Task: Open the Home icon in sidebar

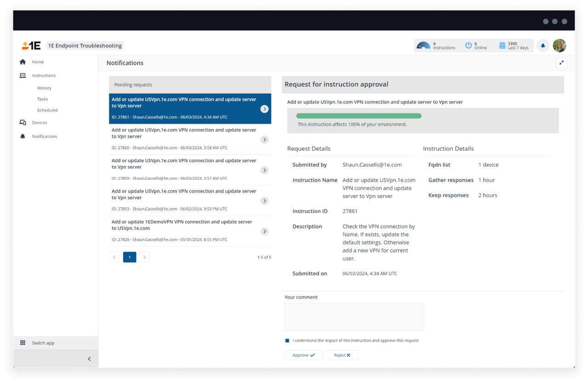Action: point(23,62)
